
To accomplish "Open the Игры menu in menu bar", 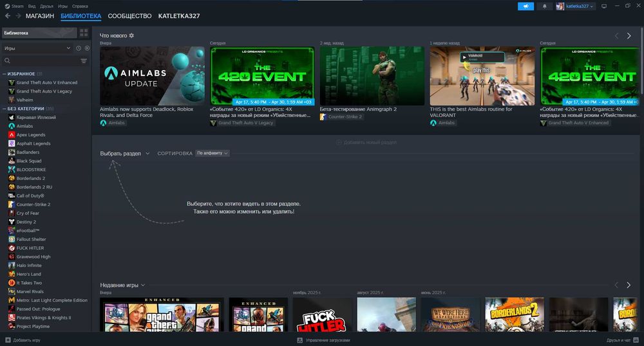I will (x=62, y=6).
